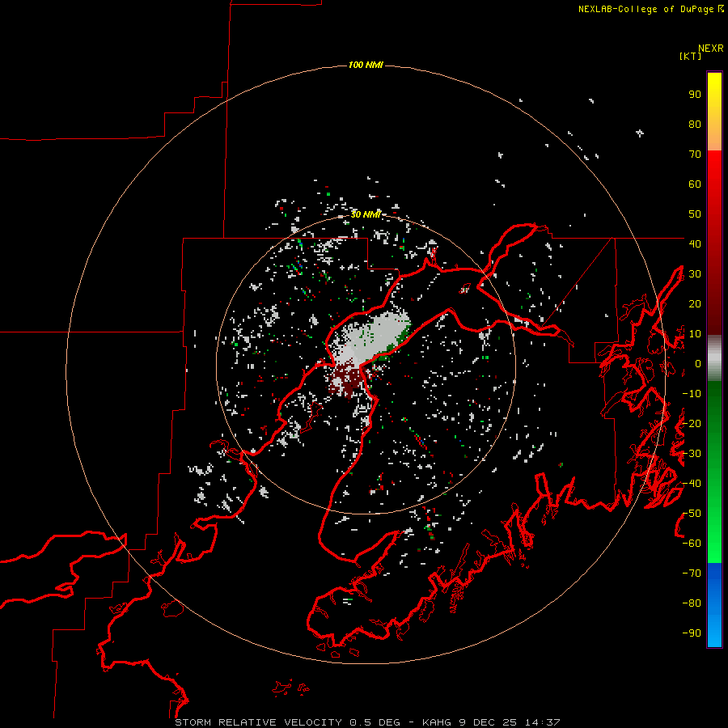Screen dimensions: 728x728
Task: Click the -70 value on velocity scale
Action: point(692,574)
